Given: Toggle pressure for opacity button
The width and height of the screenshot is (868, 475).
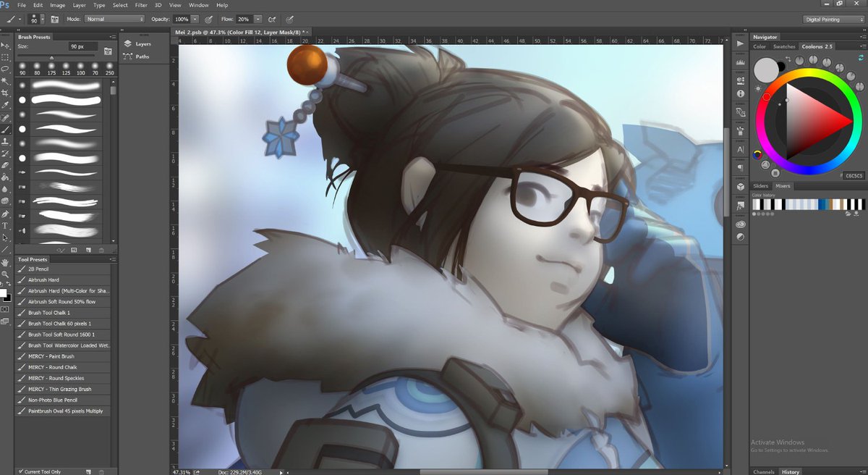Looking at the screenshot, I should click(208, 19).
